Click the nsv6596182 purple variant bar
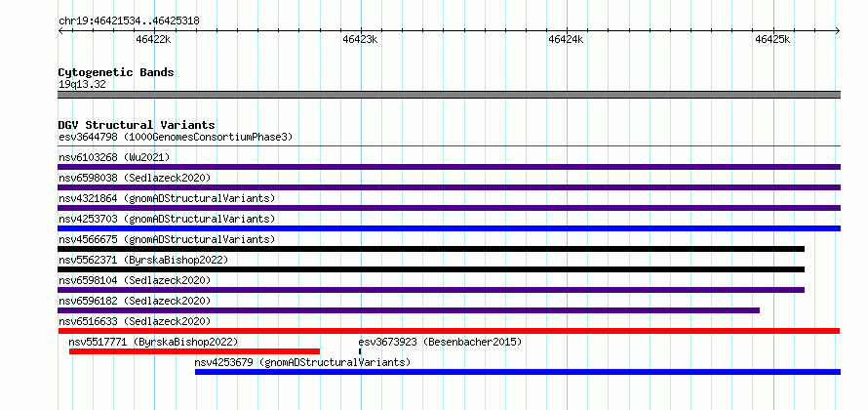 tap(409, 310)
